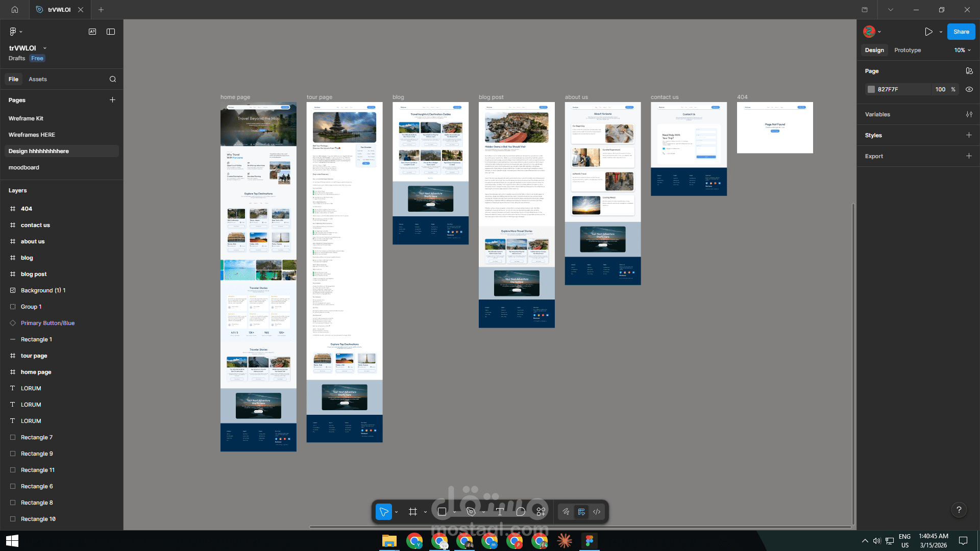
Task: Click the blue Share button
Action: (961, 32)
